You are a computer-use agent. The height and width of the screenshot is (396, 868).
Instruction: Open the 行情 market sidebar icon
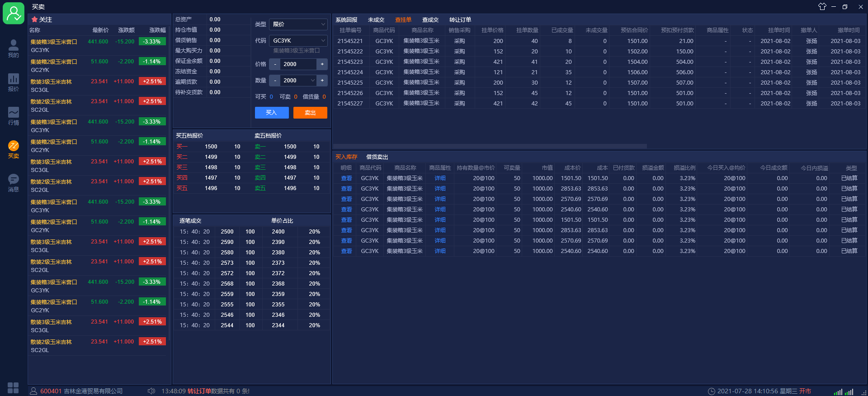(14, 116)
